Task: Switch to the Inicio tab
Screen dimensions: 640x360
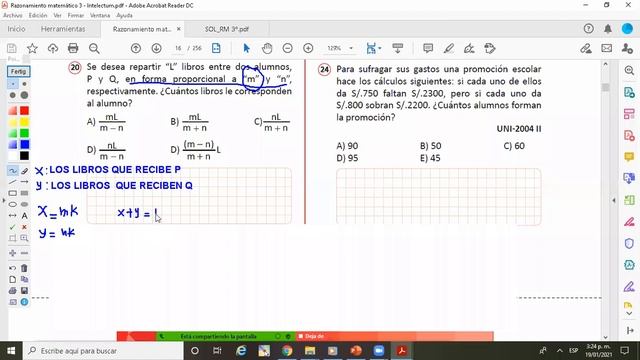Action: coord(16,29)
